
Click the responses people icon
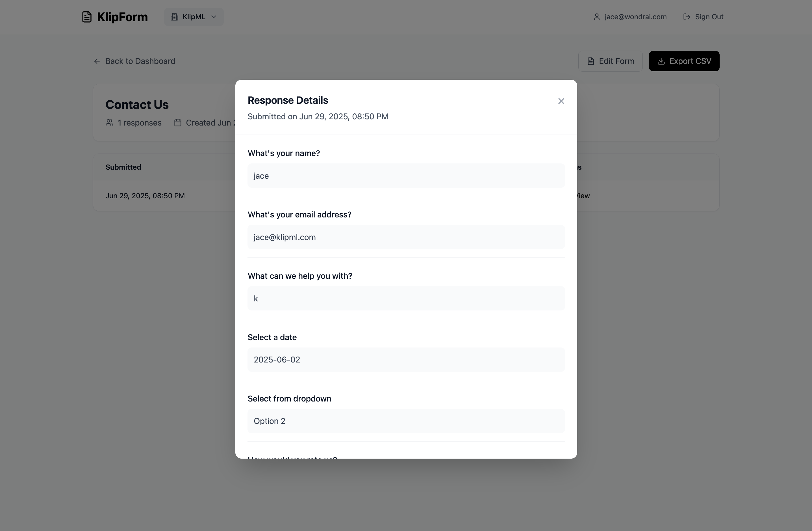[x=109, y=123]
